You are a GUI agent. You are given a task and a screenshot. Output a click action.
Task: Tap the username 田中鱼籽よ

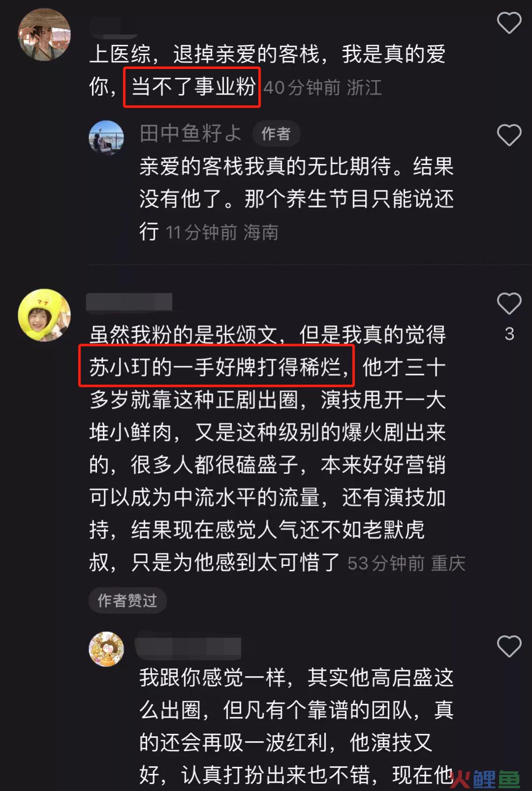(x=190, y=134)
